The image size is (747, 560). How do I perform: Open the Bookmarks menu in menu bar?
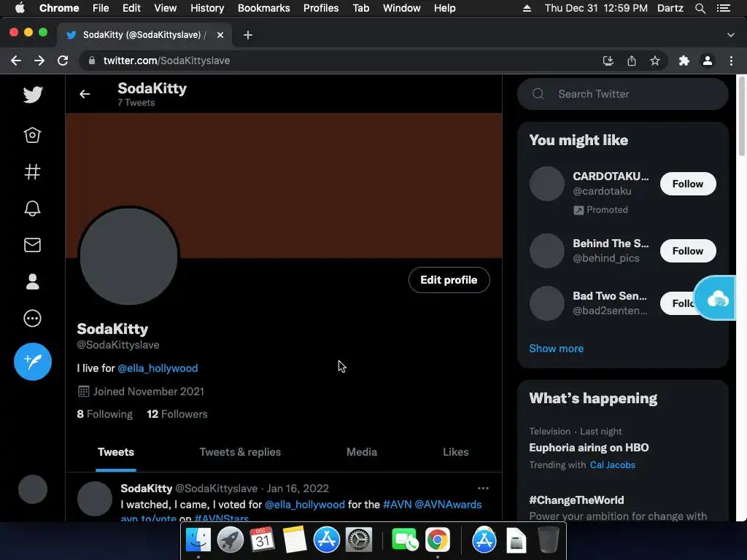click(x=263, y=8)
